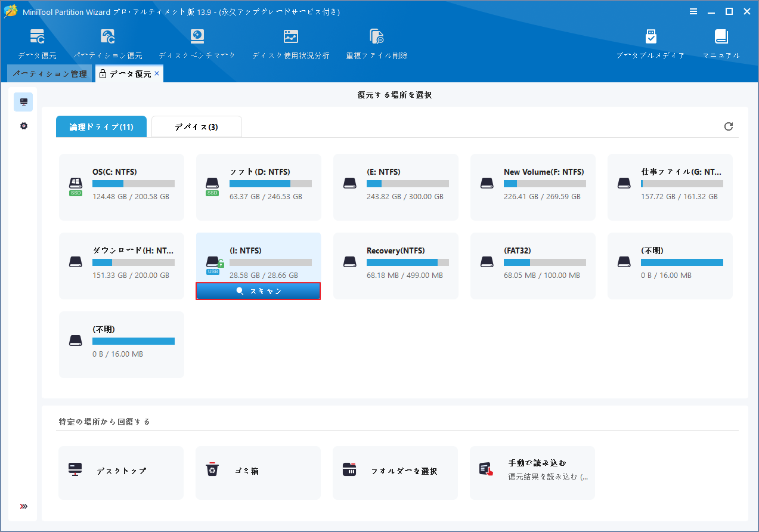
Task: Select the Recovery(NTFS) partition icon
Action: 350,261
